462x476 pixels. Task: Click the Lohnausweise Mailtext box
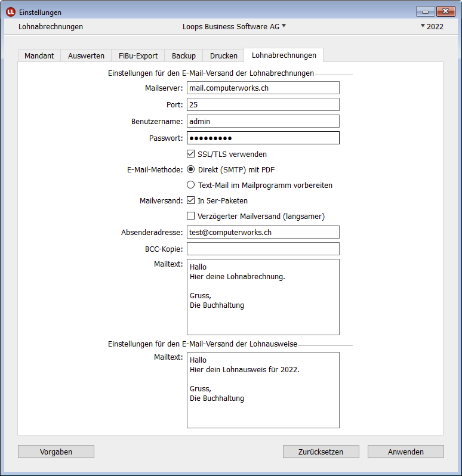point(263,390)
